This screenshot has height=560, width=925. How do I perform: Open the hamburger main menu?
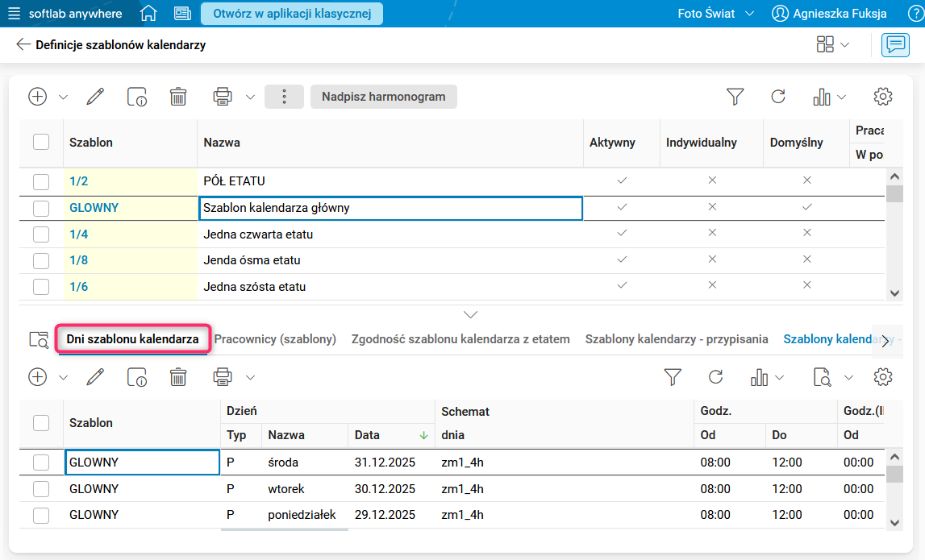click(x=15, y=14)
